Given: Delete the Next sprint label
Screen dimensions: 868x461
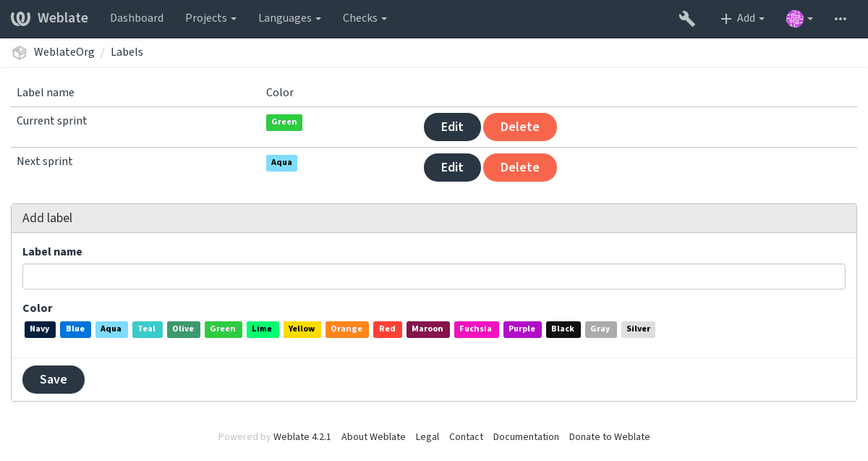Looking at the screenshot, I should click(520, 167).
